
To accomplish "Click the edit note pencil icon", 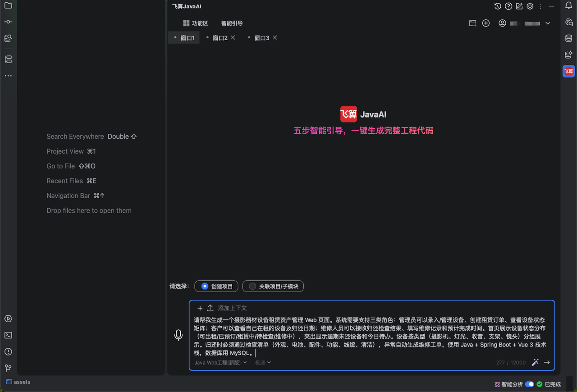I will (519, 6).
